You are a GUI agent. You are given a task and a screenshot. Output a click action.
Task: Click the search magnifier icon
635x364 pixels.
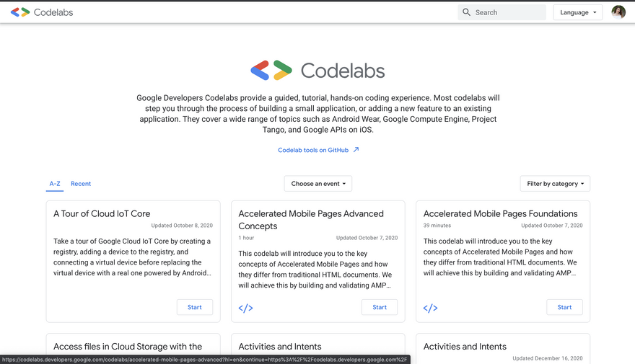pos(467,12)
